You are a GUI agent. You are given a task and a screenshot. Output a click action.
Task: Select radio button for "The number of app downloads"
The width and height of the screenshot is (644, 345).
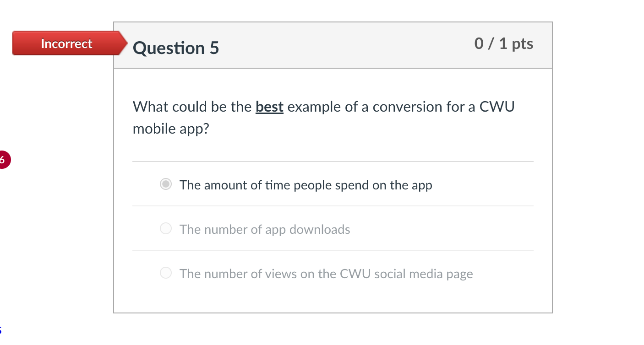(165, 228)
